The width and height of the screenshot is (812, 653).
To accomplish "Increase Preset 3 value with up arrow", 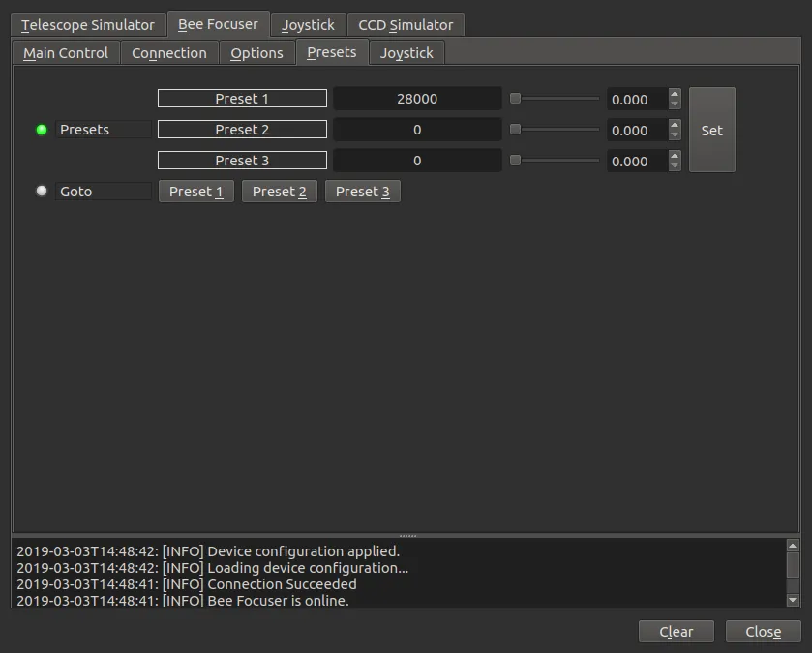I will coord(675,156).
